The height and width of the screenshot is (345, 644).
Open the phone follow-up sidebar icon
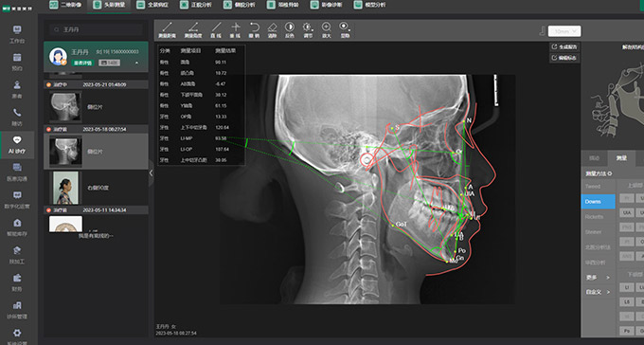(x=17, y=118)
